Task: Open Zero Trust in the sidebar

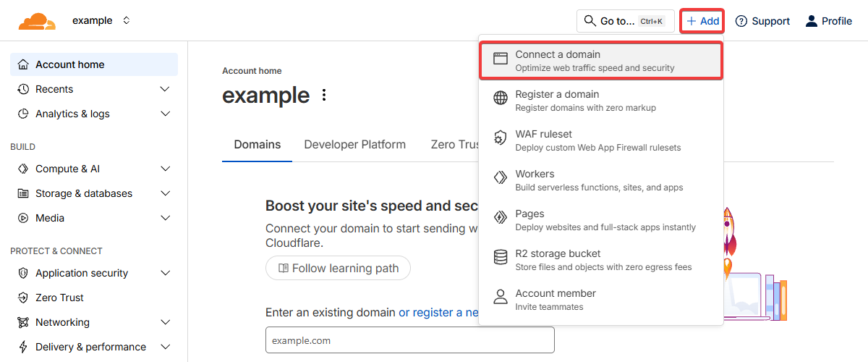Action: click(x=59, y=298)
